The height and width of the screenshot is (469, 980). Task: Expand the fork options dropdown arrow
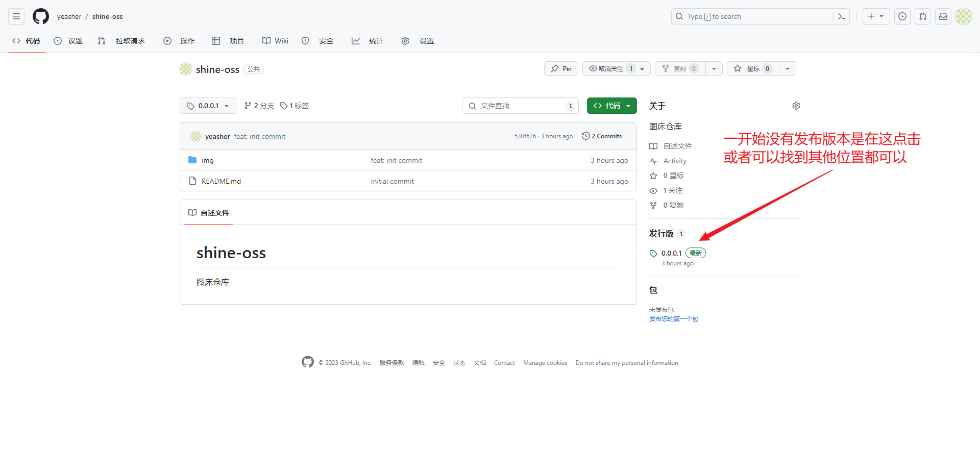[714, 68]
